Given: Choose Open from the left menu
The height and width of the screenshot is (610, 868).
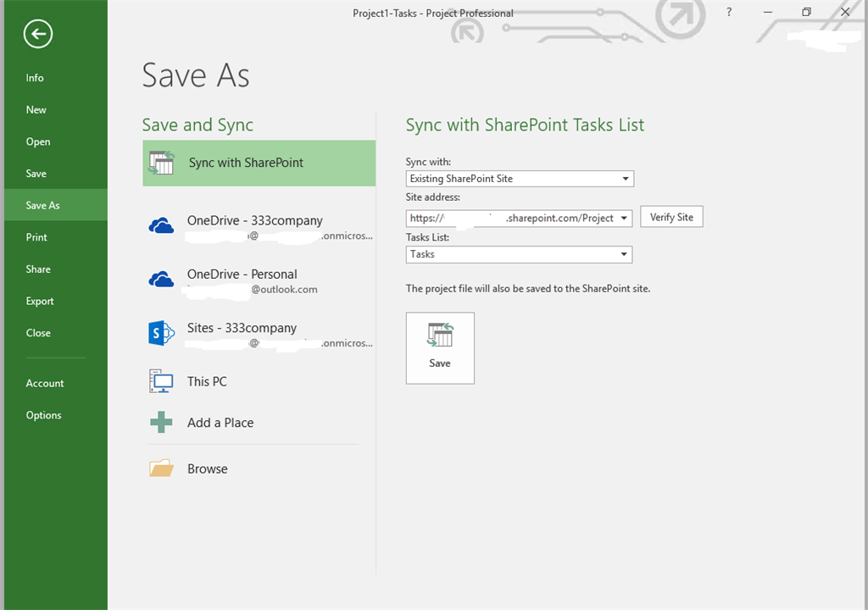Looking at the screenshot, I should pos(37,141).
